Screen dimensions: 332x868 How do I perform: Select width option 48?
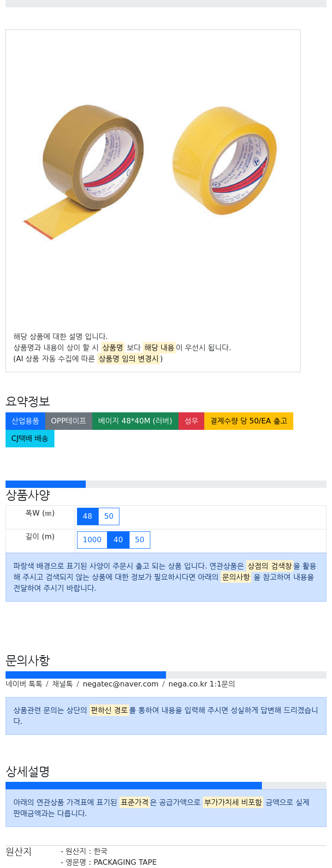click(x=88, y=516)
